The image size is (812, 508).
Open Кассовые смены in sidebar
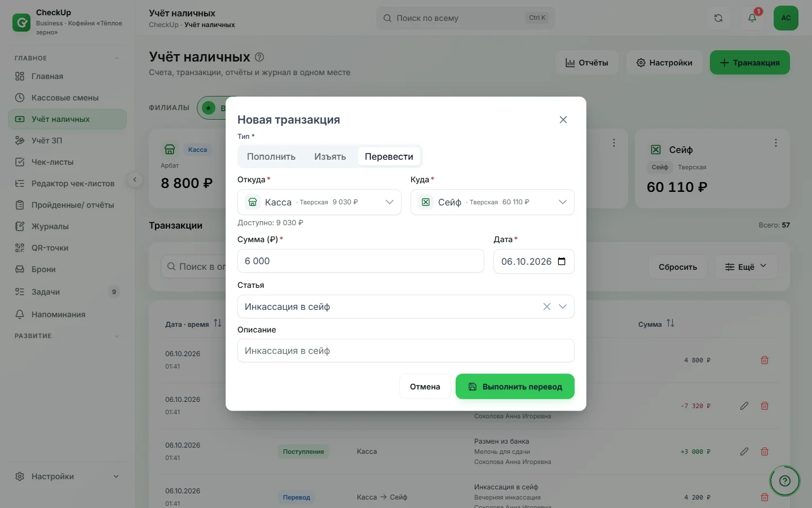tap(68, 98)
